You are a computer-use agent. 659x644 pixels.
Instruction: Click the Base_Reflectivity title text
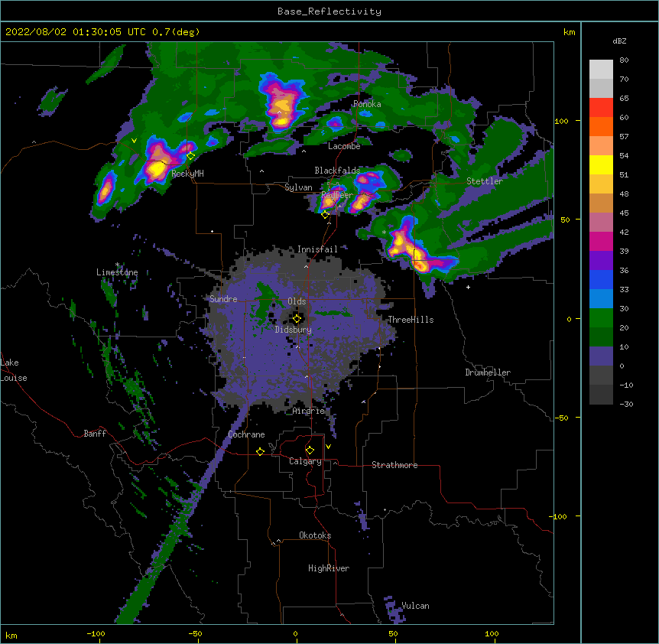click(x=329, y=11)
